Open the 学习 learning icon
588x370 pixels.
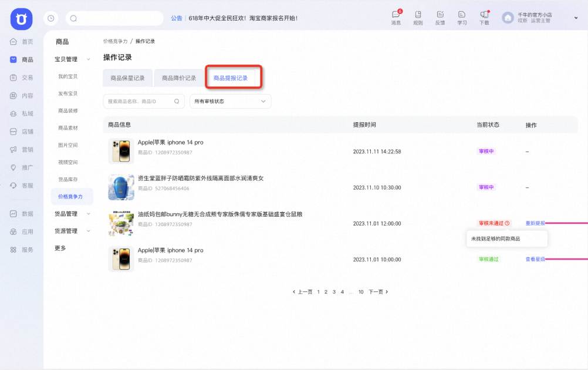(x=462, y=15)
